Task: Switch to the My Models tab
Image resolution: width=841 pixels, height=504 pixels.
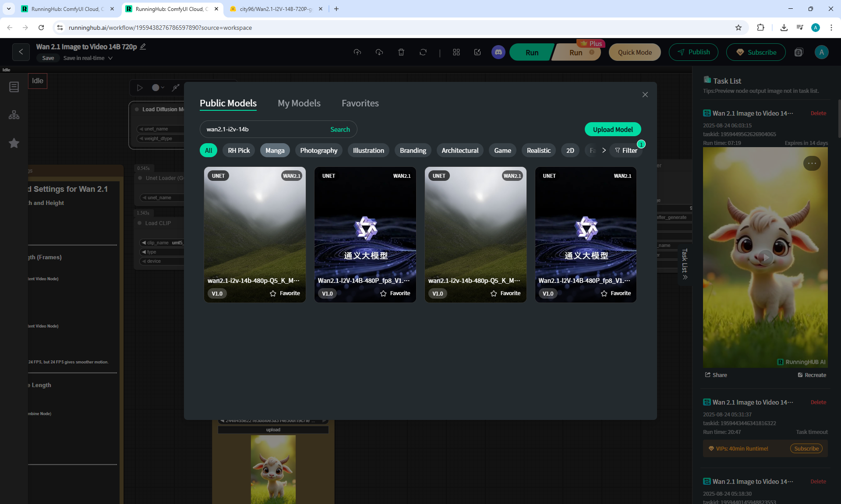Action: point(299,103)
